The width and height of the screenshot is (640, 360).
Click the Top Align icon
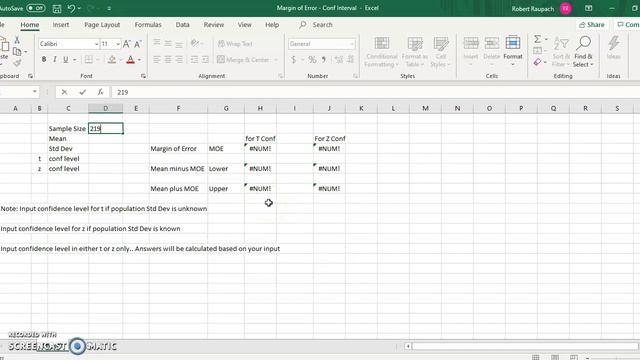click(157, 43)
